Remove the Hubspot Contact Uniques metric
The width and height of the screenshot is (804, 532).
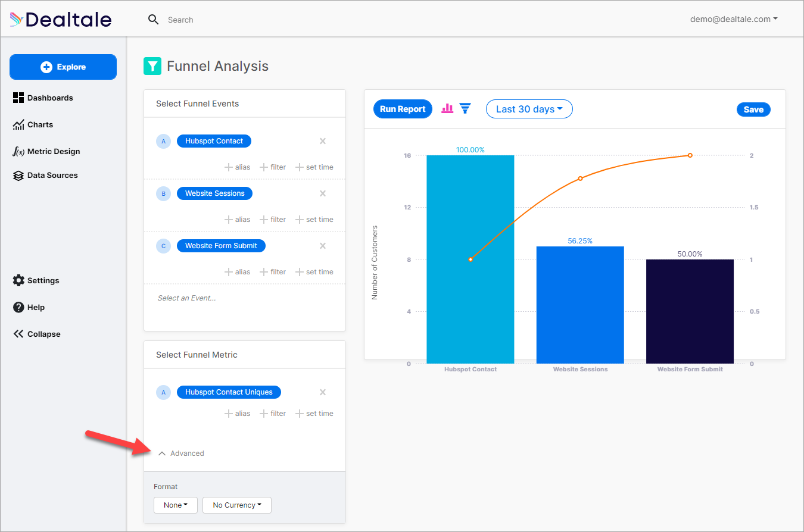pos(323,392)
